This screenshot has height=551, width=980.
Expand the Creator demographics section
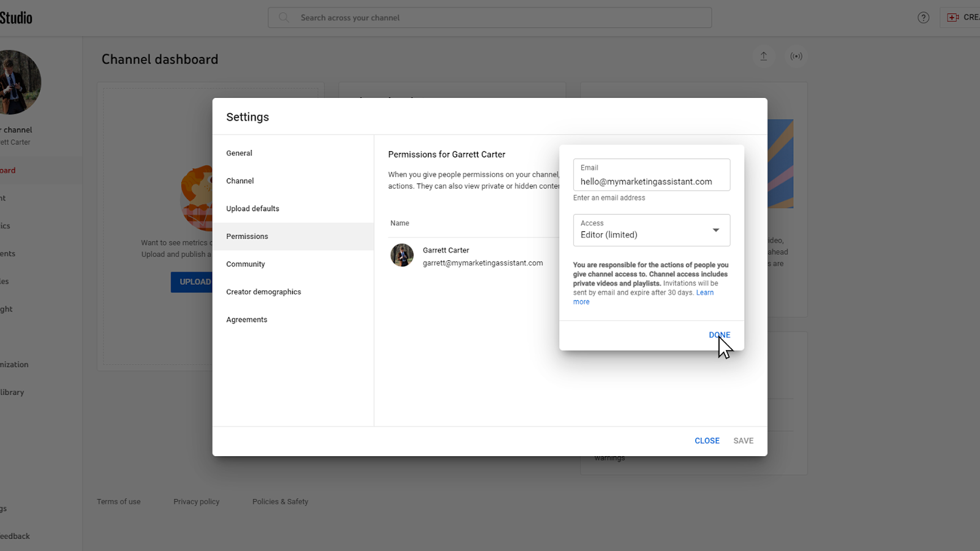(x=263, y=291)
